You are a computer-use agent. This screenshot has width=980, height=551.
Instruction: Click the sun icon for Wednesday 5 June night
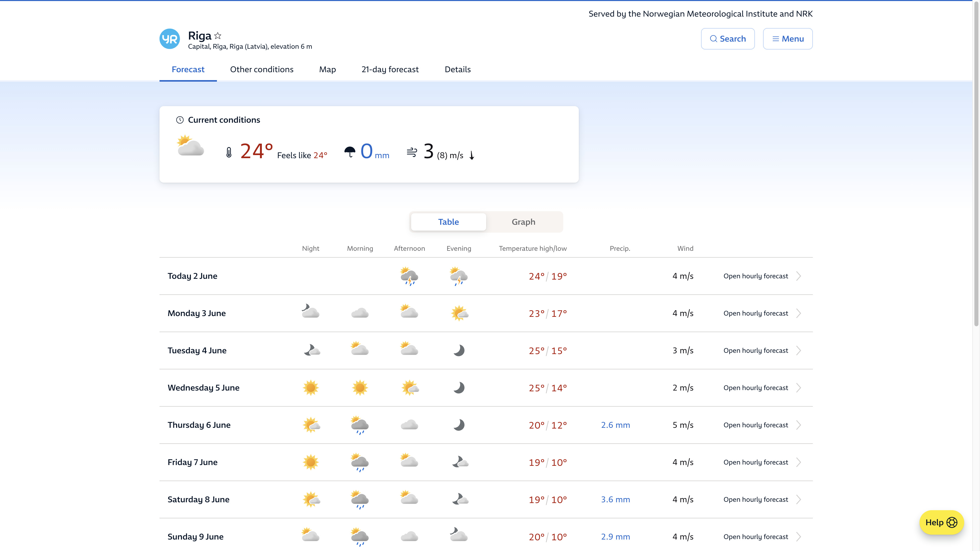click(311, 387)
